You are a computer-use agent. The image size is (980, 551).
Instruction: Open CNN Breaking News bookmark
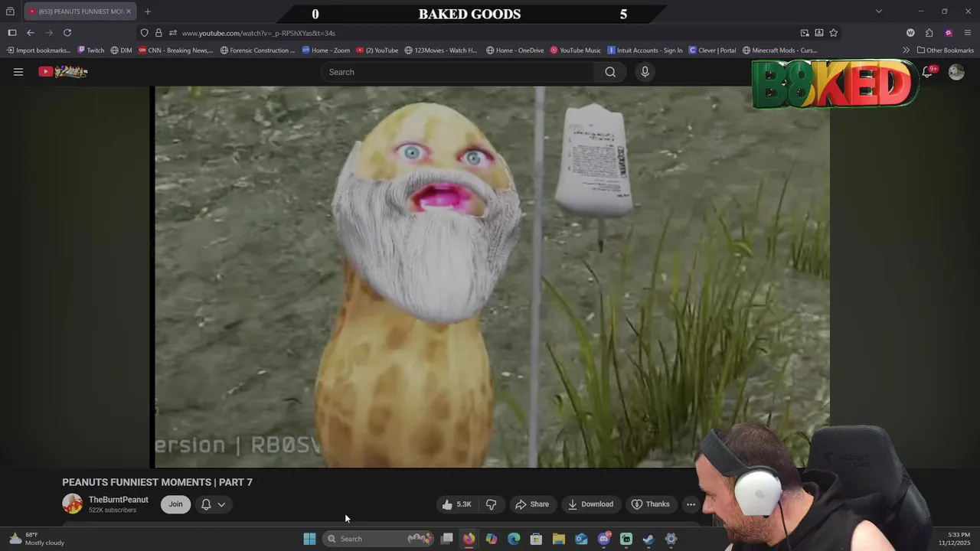tap(176, 51)
